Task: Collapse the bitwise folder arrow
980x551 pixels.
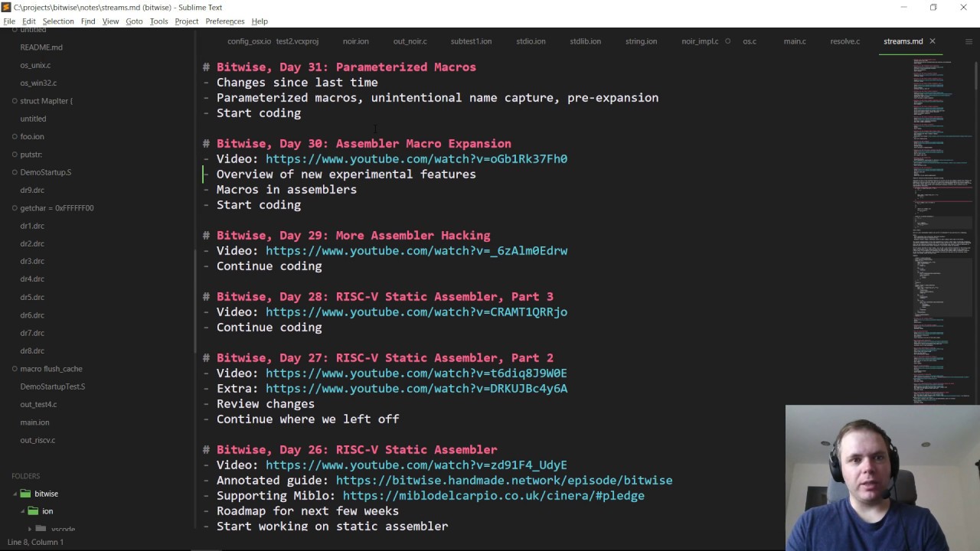Action: tap(14, 494)
